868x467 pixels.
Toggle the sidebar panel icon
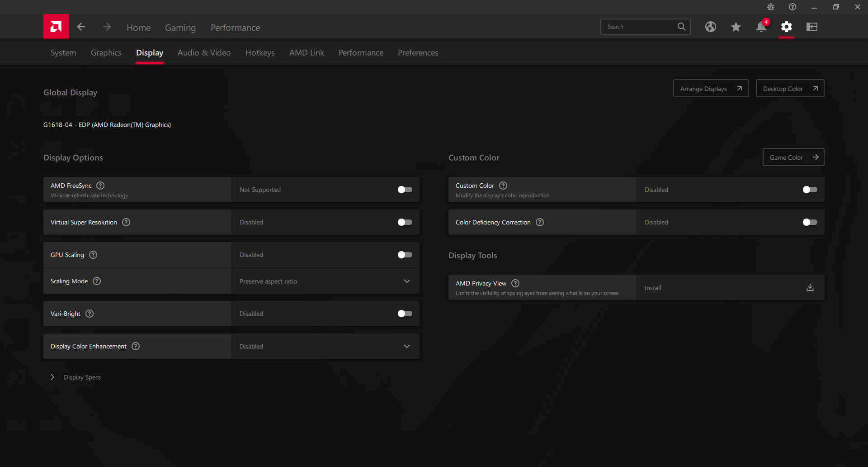tap(812, 27)
